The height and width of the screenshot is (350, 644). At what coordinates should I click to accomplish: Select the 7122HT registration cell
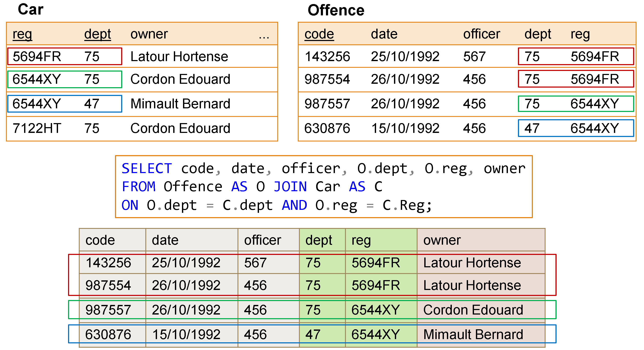click(x=37, y=128)
